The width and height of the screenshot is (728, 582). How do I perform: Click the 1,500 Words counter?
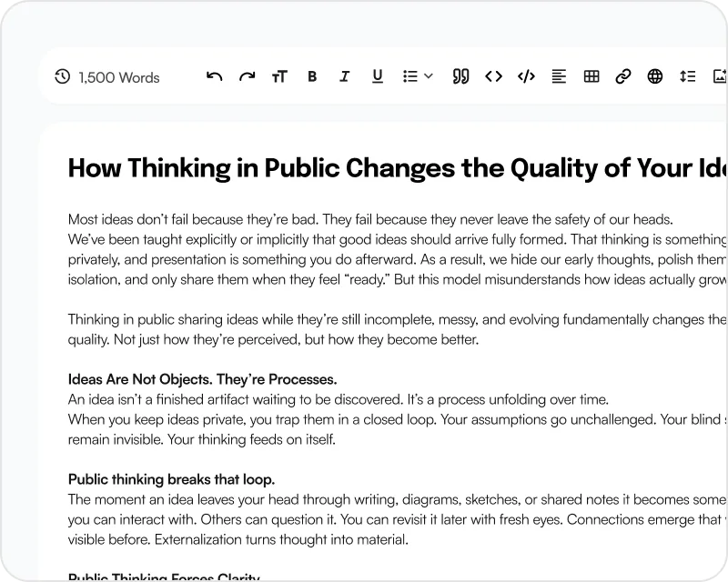(119, 77)
